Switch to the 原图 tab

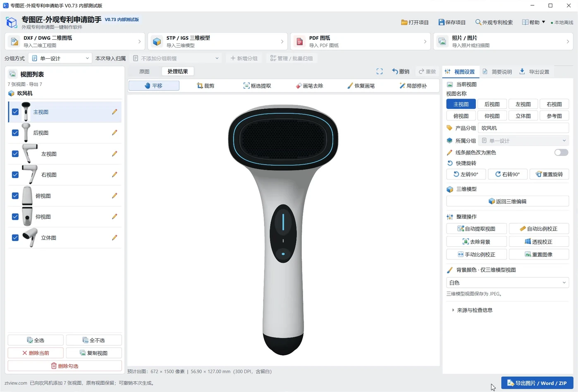[x=144, y=72]
